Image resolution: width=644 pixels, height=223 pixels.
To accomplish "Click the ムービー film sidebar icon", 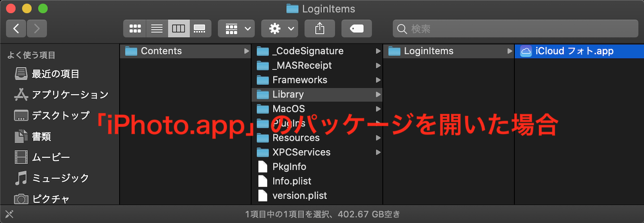I will (x=21, y=157).
